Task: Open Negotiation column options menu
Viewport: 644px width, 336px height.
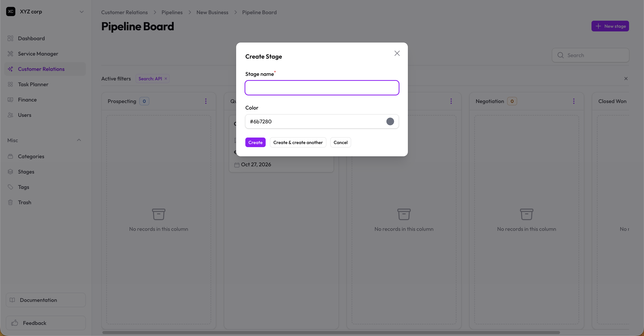Action: click(574, 101)
